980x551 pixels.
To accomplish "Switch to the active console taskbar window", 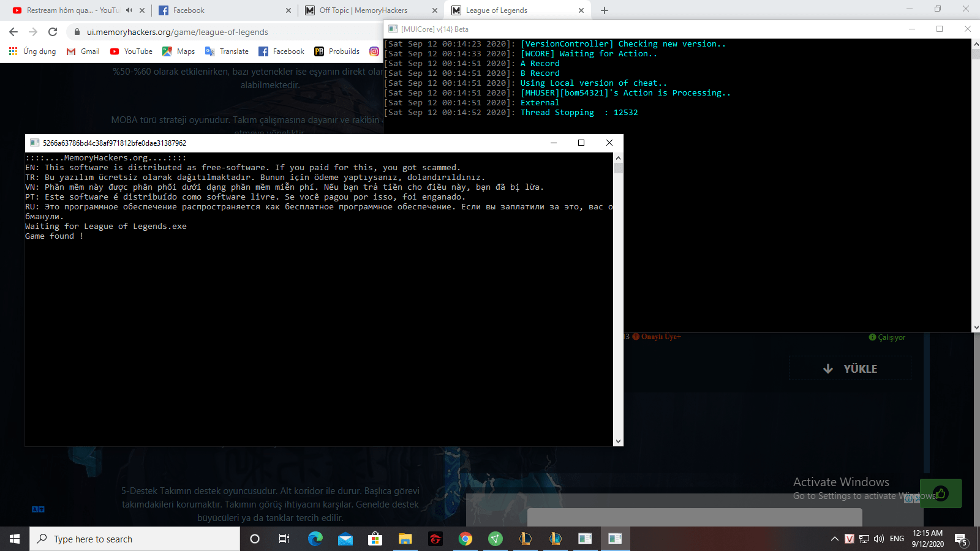I will (615, 539).
